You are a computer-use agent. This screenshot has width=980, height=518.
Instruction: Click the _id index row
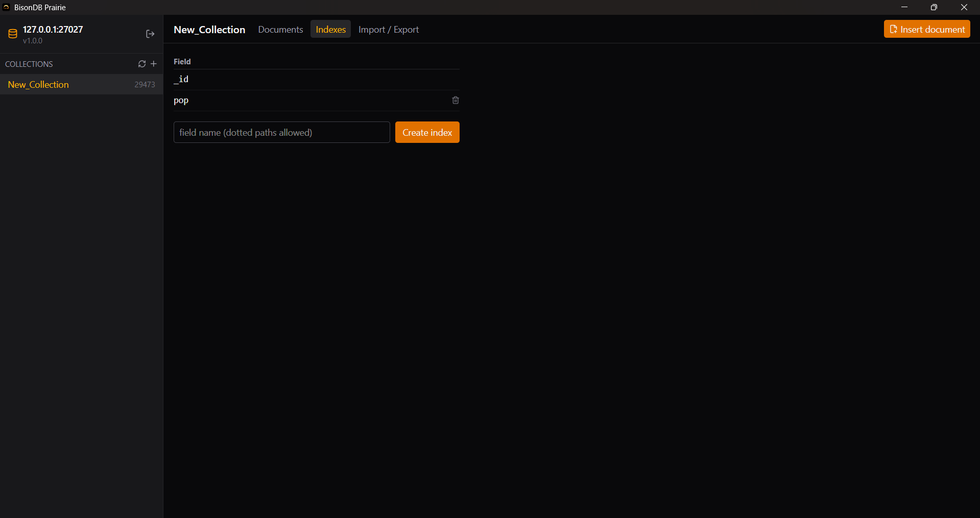pyautogui.click(x=317, y=79)
